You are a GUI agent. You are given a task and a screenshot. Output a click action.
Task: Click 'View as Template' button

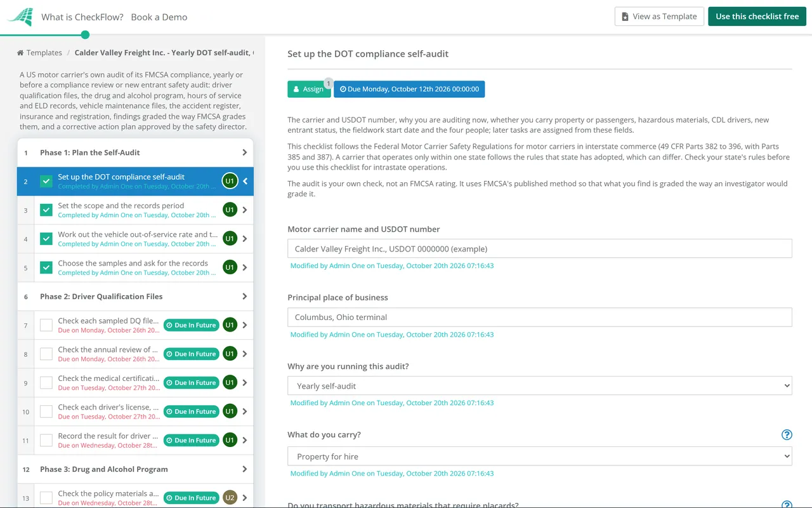pos(659,17)
